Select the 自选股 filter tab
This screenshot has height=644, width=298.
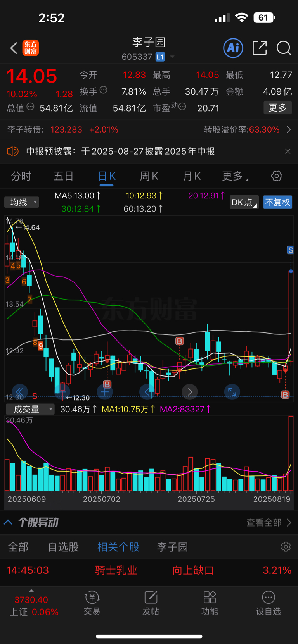pos(63,547)
